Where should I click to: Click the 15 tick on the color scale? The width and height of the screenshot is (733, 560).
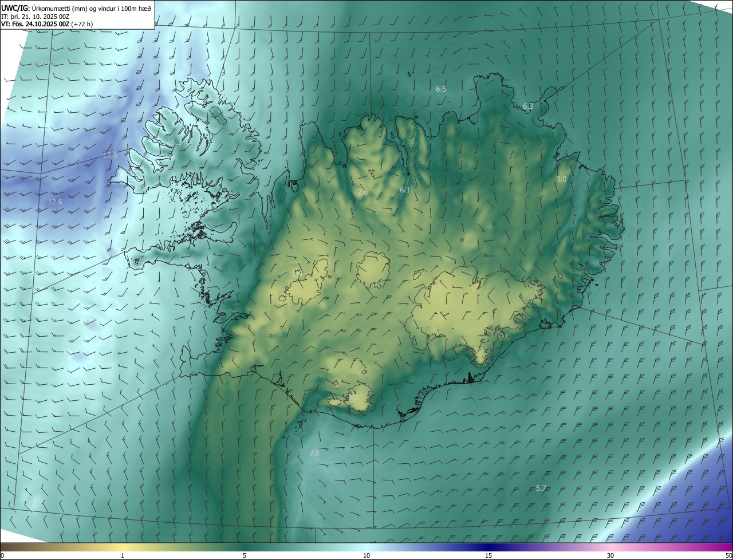tap(488, 555)
